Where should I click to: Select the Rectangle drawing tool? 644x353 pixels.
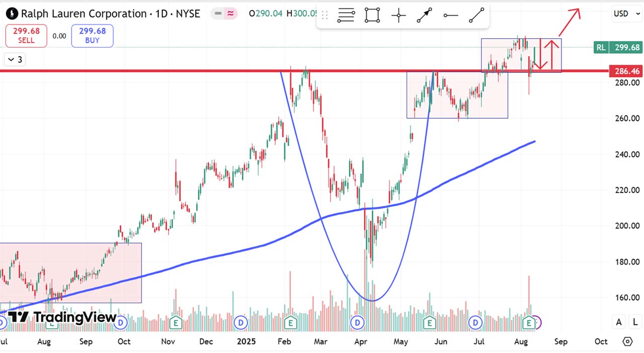coord(372,15)
